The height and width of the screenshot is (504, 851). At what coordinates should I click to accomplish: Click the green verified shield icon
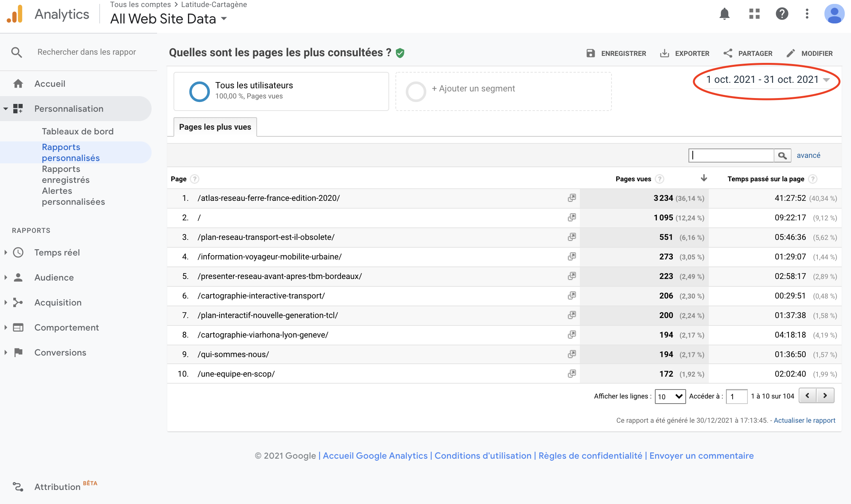point(400,53)
